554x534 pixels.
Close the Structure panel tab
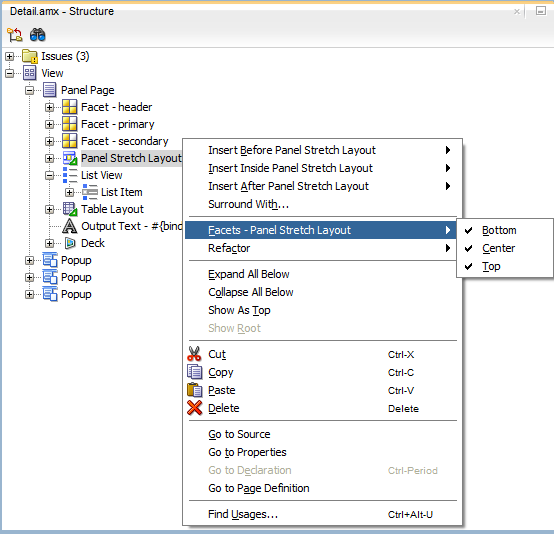(517, 12)
